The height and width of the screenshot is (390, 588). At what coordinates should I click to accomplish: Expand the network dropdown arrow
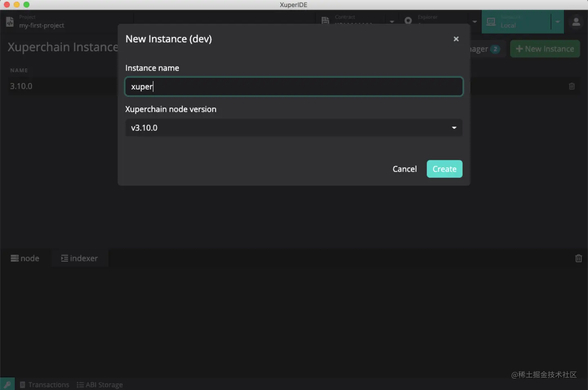tap(557, 22)
